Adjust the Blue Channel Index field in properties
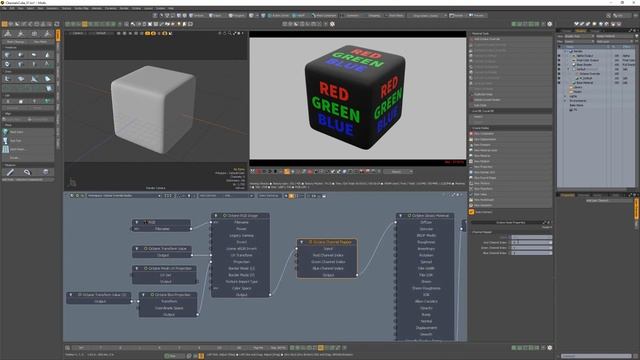 (531, 253)
